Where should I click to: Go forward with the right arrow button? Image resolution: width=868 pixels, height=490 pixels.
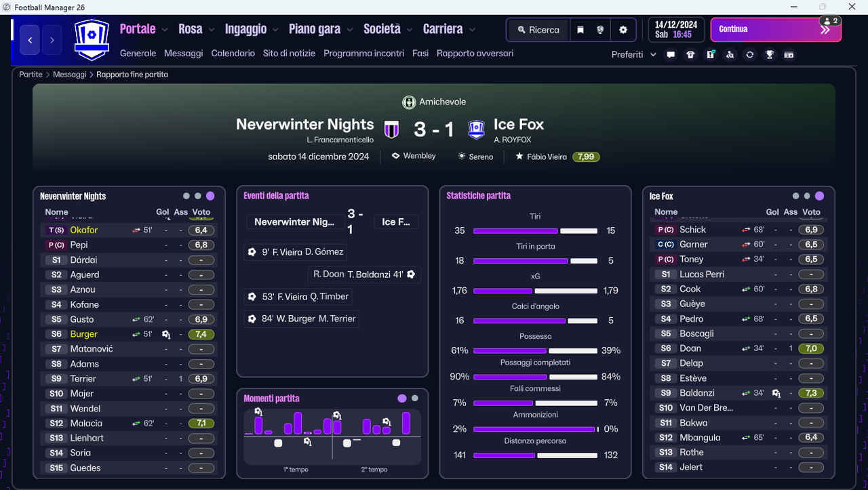pyautogui.click(x=52, y=40)
